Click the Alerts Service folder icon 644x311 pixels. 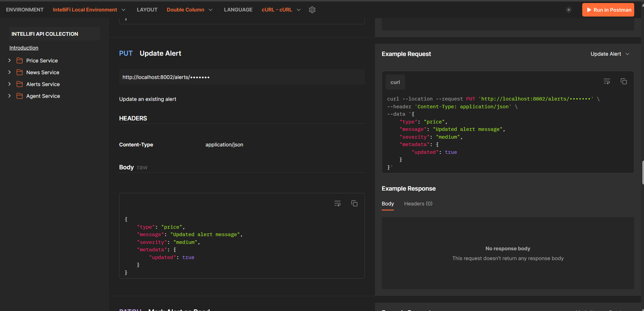pos(20,84)
